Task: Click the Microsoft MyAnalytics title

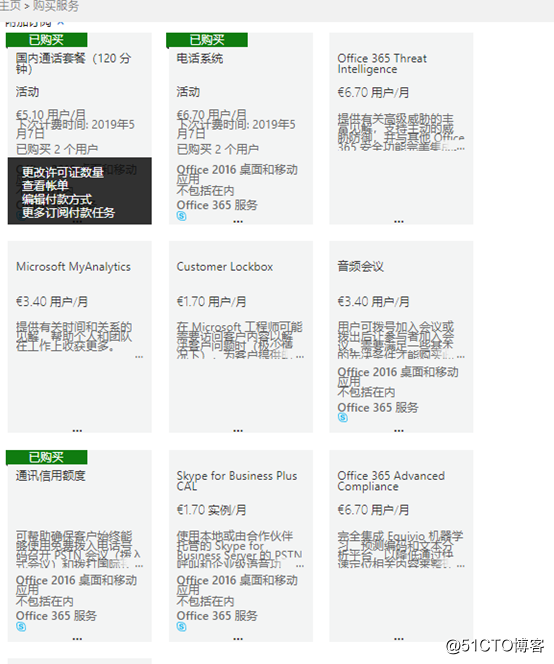Action: tap(73, 267)
